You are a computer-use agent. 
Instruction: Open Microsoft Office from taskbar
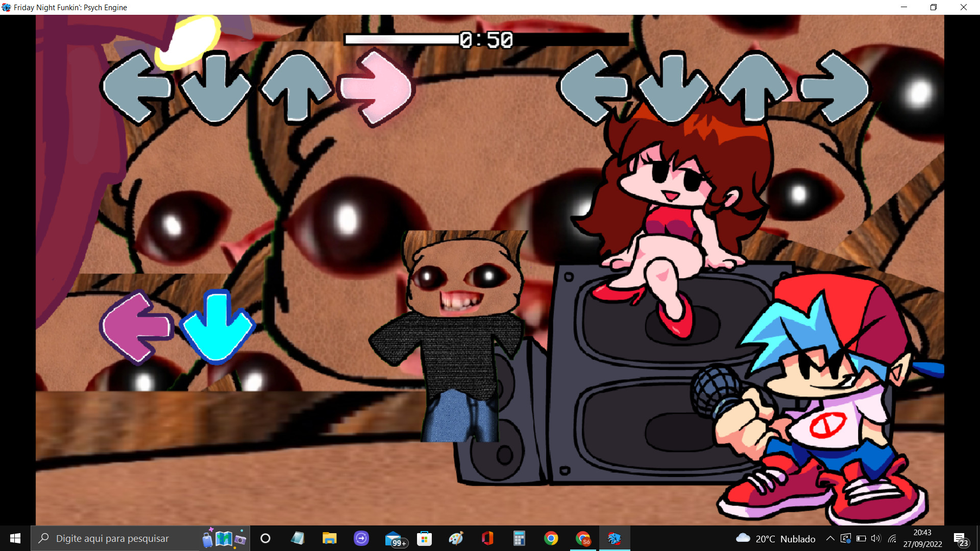(488, 538)
